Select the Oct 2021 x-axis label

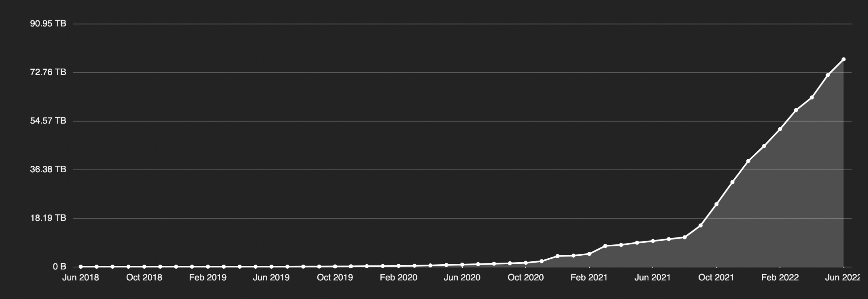[716, 277]
